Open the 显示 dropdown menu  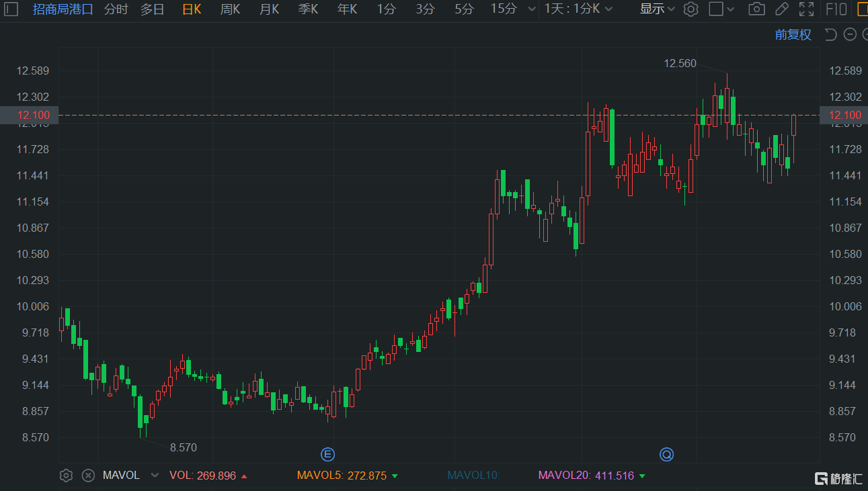coord(658,9)
